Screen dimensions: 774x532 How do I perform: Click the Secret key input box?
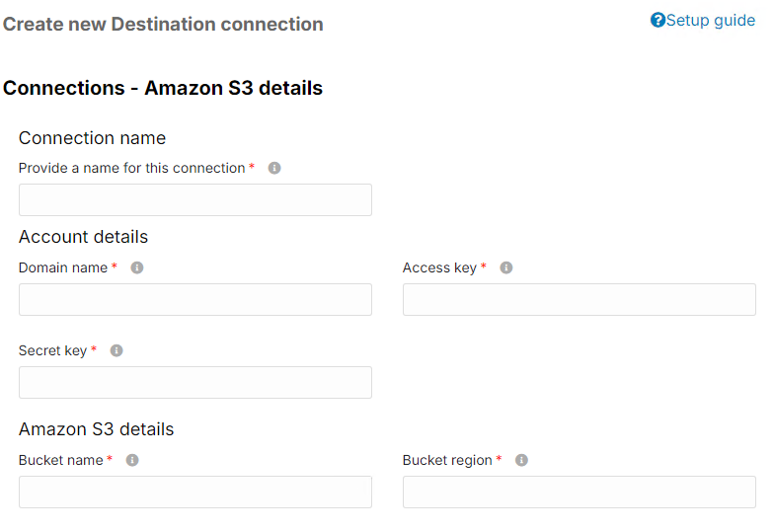coord(195,383)
